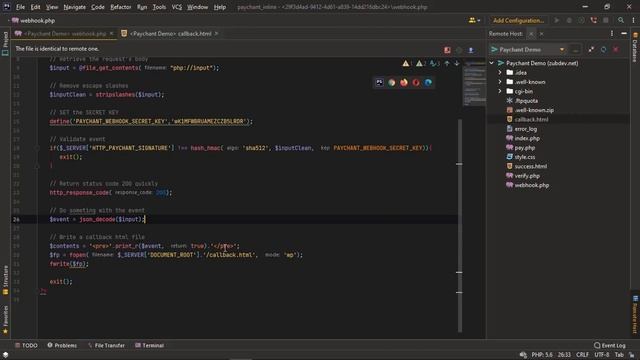Open the Code With Me people icon
The image size is (640, 360).
(x=472, y=20)
